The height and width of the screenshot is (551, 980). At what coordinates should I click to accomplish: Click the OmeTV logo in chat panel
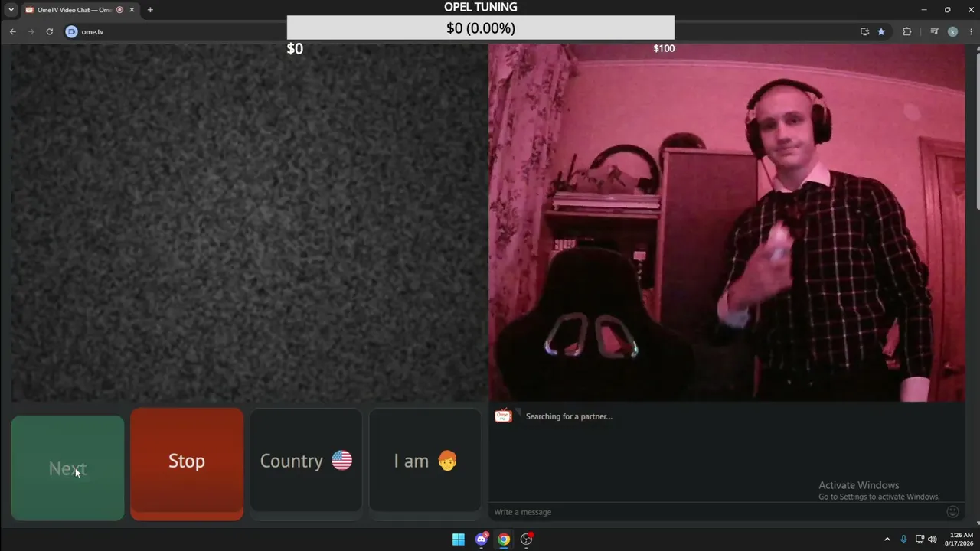503,416
